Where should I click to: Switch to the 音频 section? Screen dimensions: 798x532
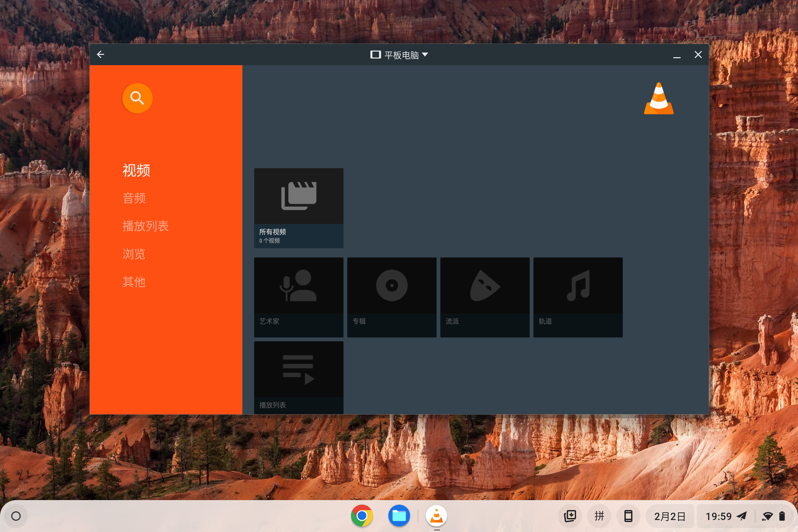tap(134, 199)
